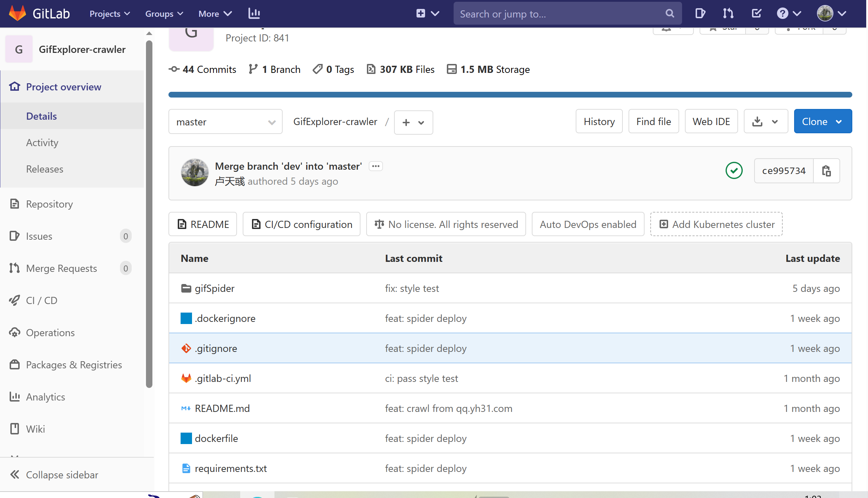The height and width of the screenshot is (498, 868).
Task: Select Releases in the sidebar
Action: coord(45,169)
